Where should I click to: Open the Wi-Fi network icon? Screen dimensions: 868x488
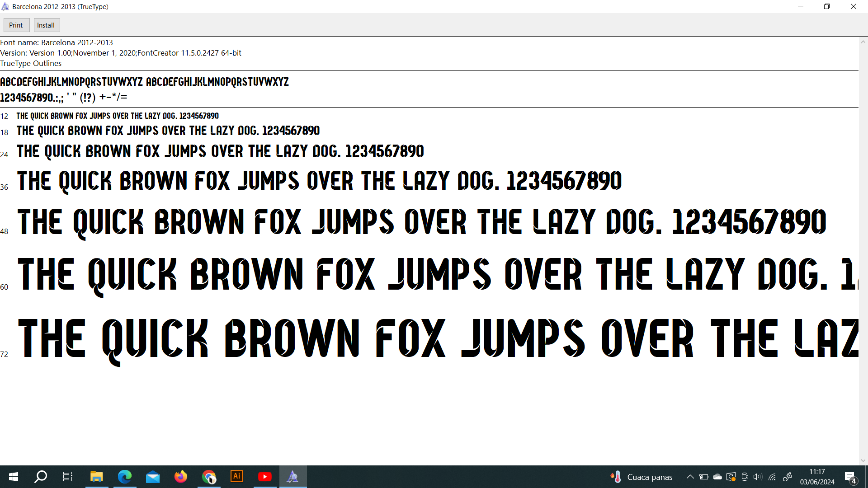772,477
